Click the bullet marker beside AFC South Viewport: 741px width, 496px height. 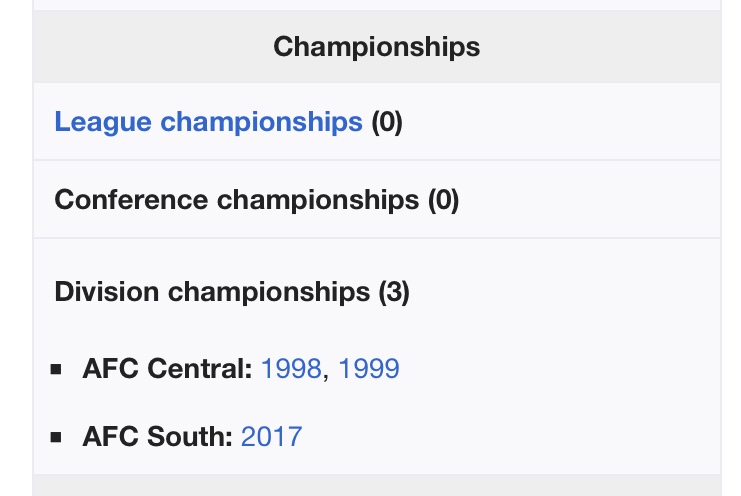click(56, 437)
